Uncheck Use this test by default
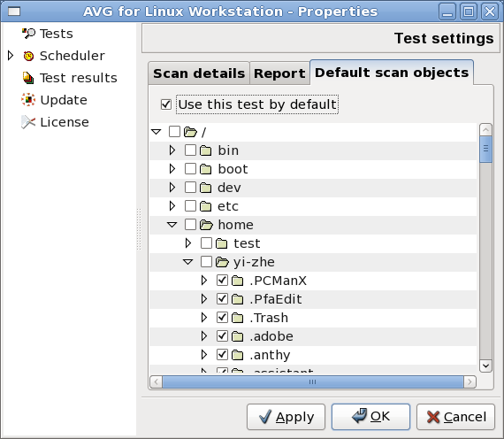504x439 pixels. coord(166,104)
